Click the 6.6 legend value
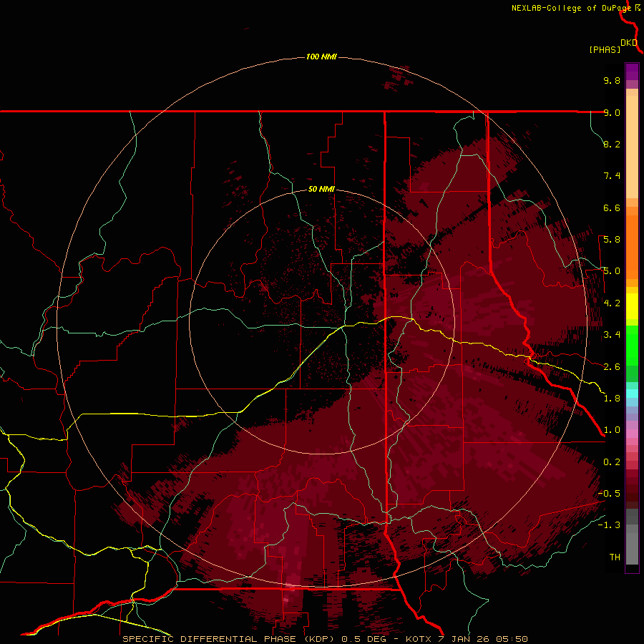 pyautogui.click(x=612, y=208)
